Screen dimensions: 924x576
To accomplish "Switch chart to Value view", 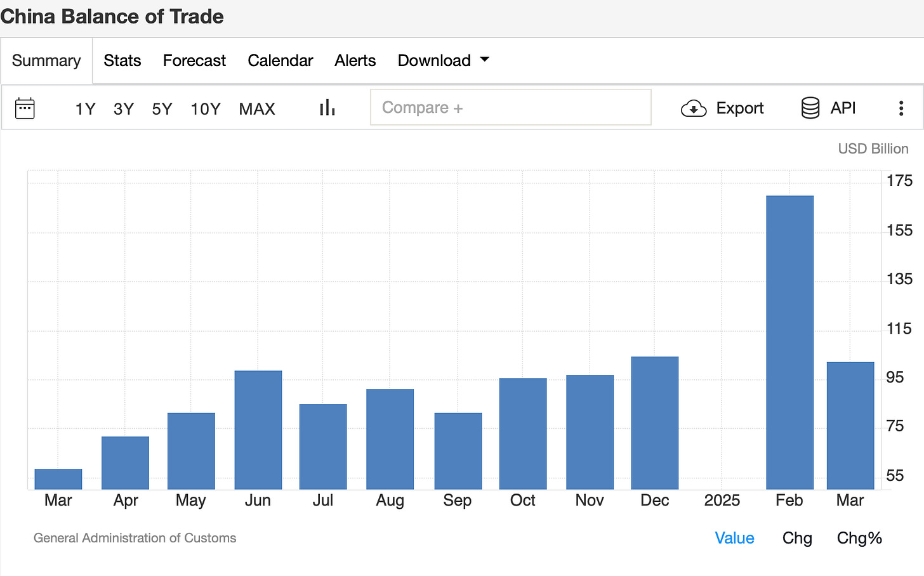I will pos(734,538).
